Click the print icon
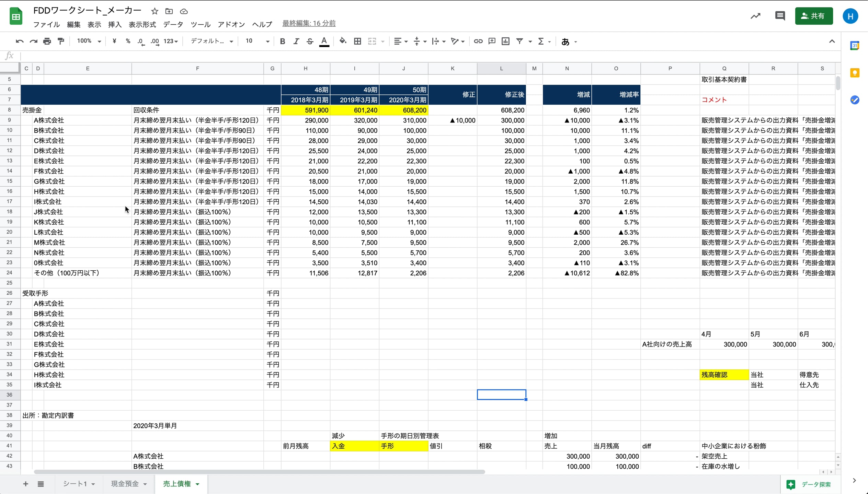 coord(47,41)
